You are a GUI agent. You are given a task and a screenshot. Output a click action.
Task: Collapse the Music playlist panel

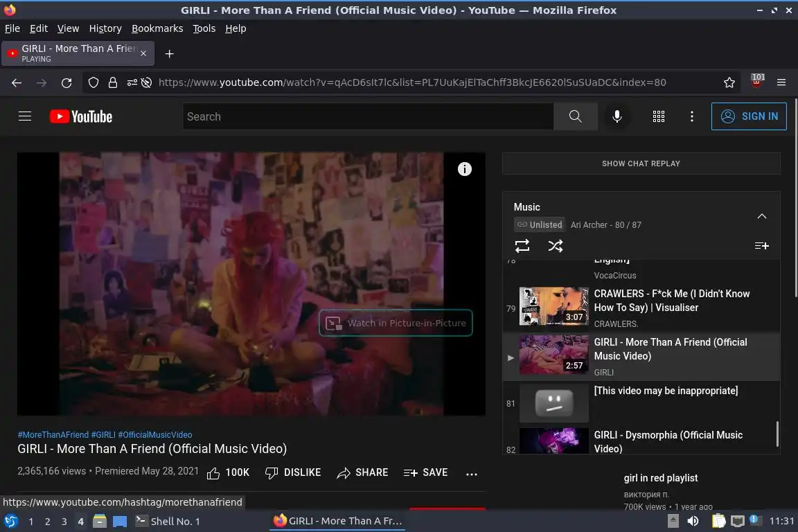761,216
